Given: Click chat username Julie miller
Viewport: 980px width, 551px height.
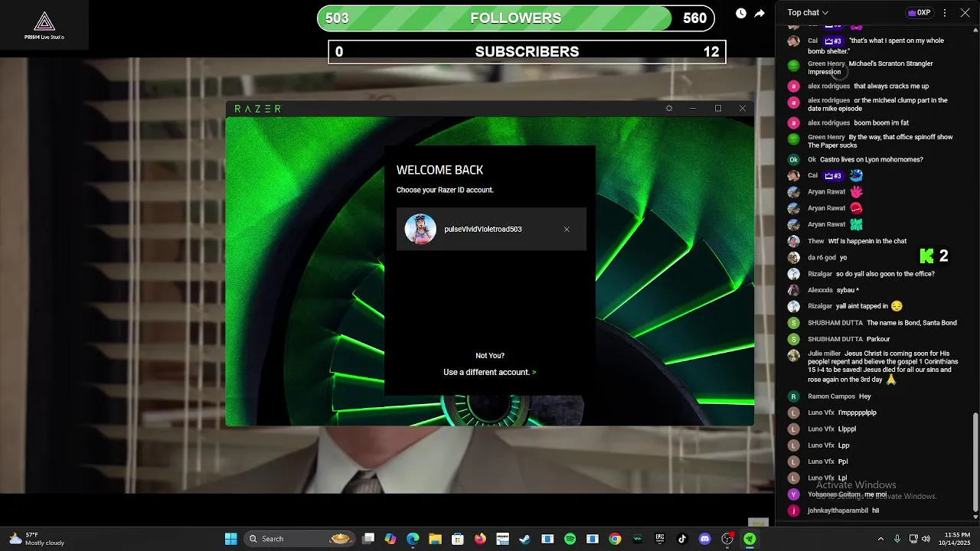Looking at the screenshot, I should (824, 354).
